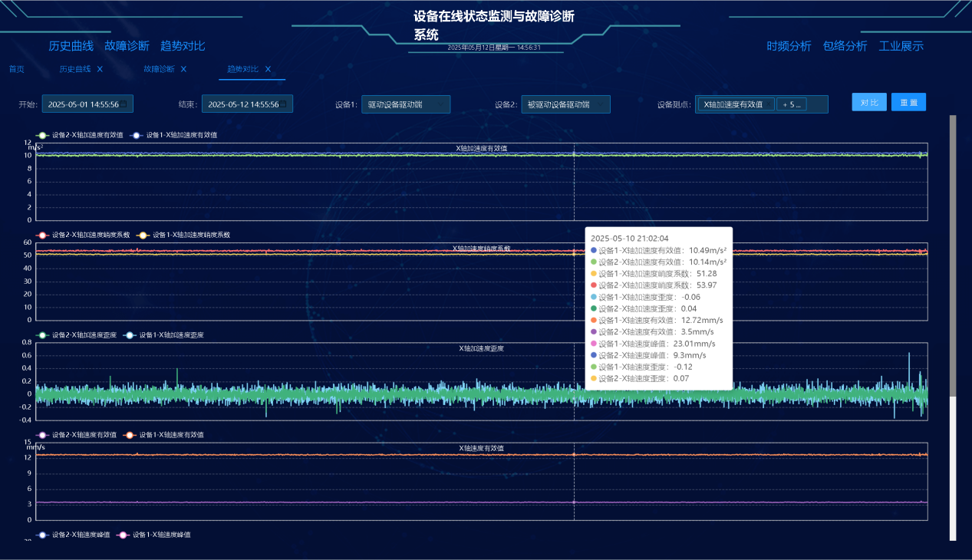Switch to the 首页 tab
This screenshot has height=560, width=972.
(x=15, y=68)
